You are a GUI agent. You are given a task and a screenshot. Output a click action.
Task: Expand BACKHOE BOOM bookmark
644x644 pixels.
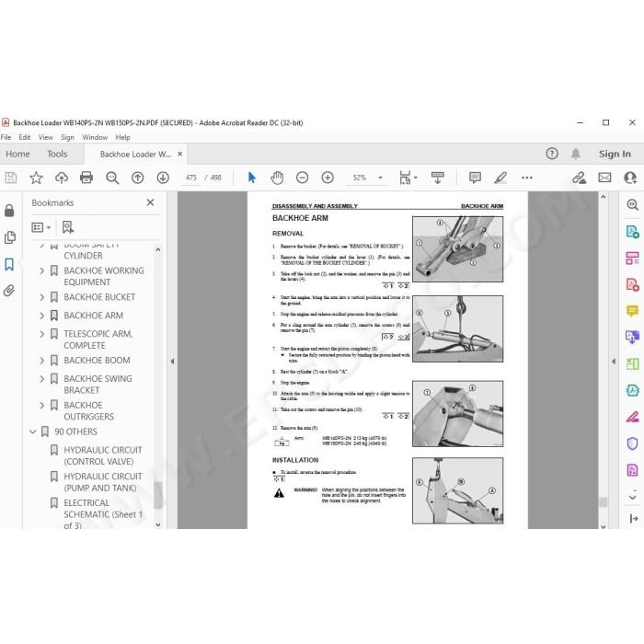pos(42,361)
